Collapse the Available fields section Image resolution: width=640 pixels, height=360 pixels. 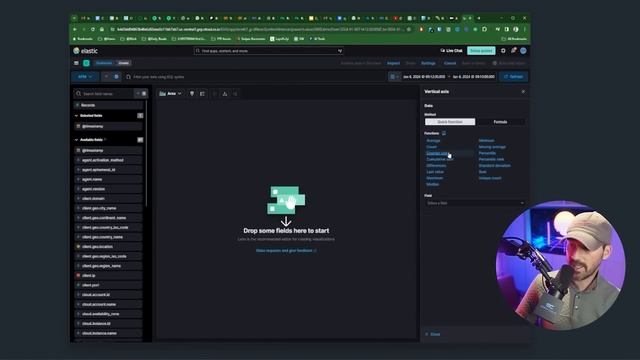pos(76,140)
